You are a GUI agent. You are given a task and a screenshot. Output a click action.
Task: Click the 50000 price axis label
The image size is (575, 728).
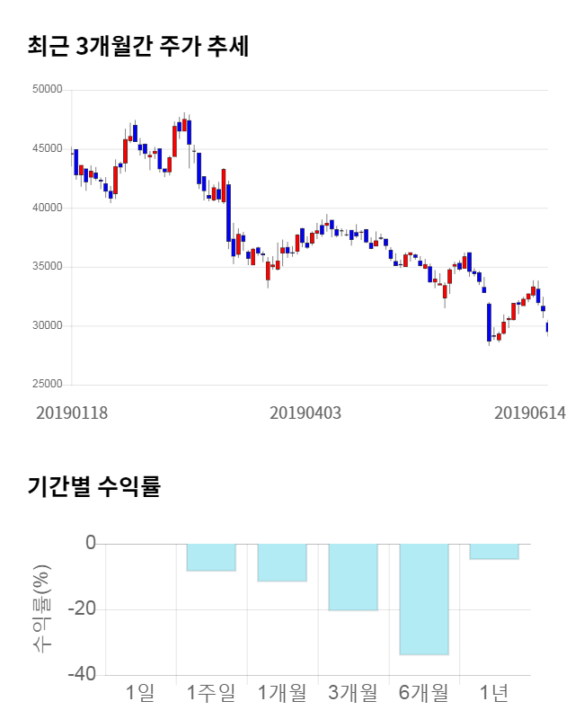pyautogui.click(x=46, y=90)
